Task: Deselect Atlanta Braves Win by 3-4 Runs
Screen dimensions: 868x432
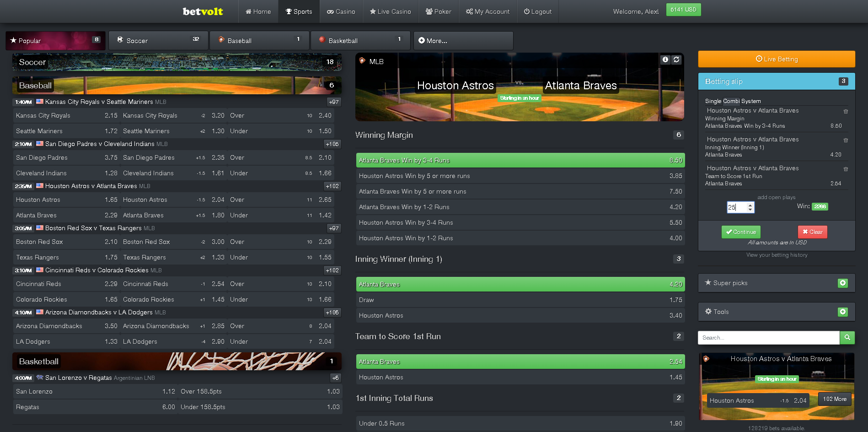Action: click(520, 161)
